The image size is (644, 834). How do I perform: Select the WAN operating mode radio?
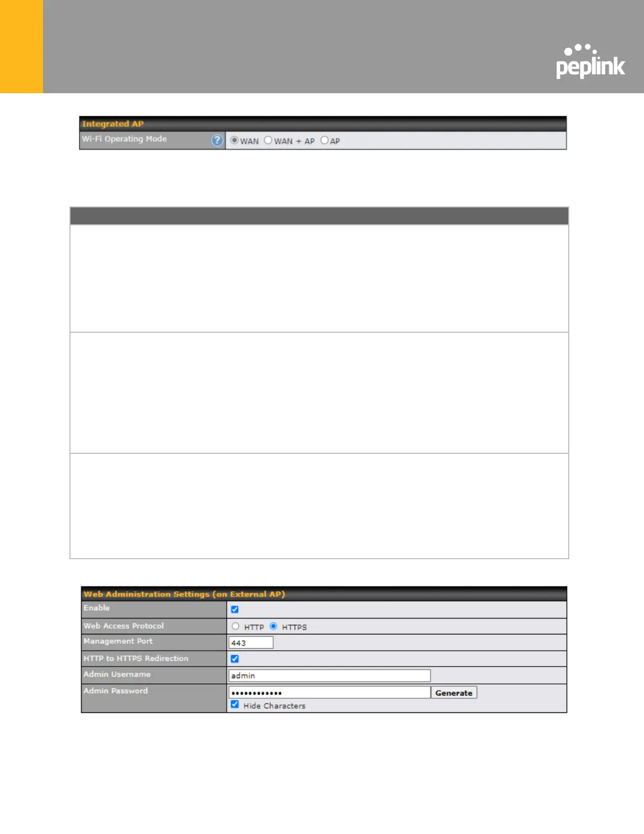click(235, 140)
